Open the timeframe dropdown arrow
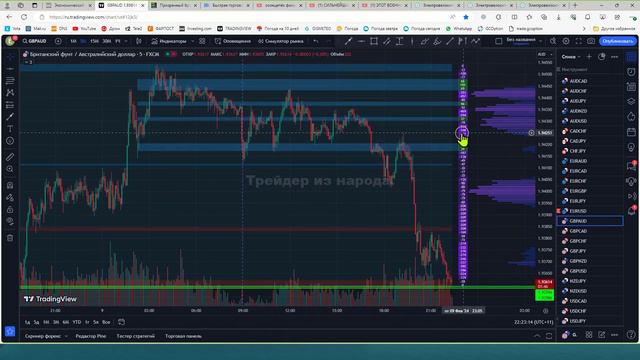The image size is (640, 360). [x=126, y=41]
